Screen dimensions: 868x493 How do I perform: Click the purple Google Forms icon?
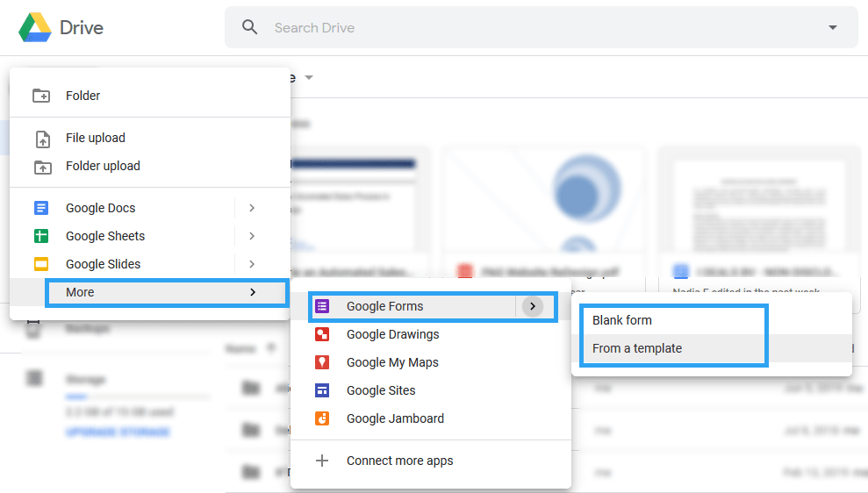point(322,306)
